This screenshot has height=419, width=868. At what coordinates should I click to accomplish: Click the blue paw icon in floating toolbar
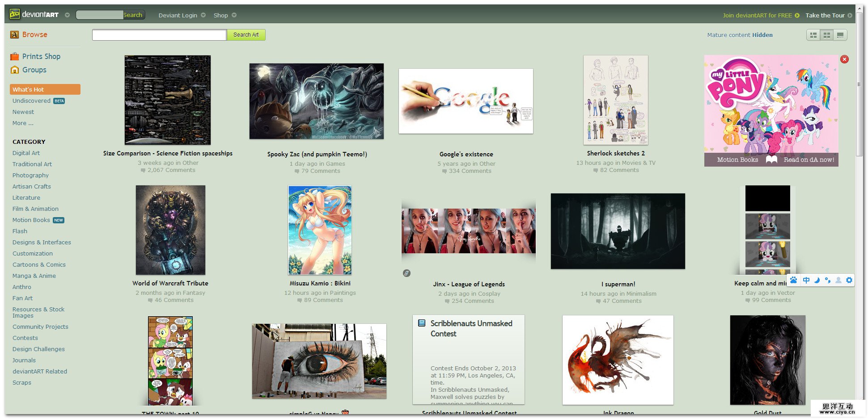pos(793,280)
